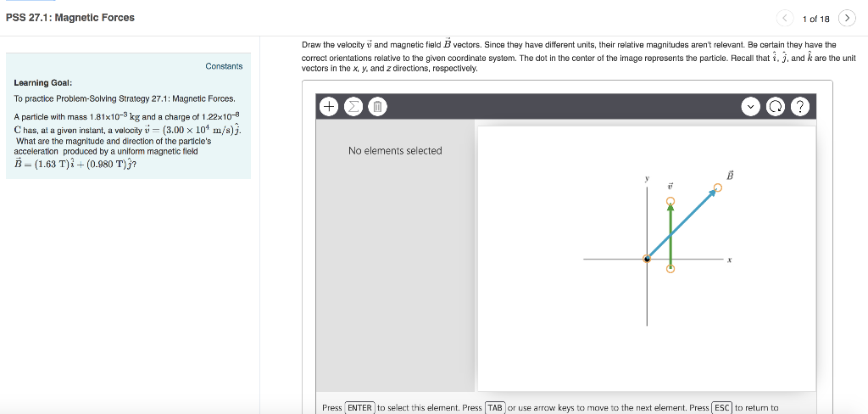Select the green v vector arrow tip handle
The width and height of the screenshot is (868, 414).
(x=670, y=201)
